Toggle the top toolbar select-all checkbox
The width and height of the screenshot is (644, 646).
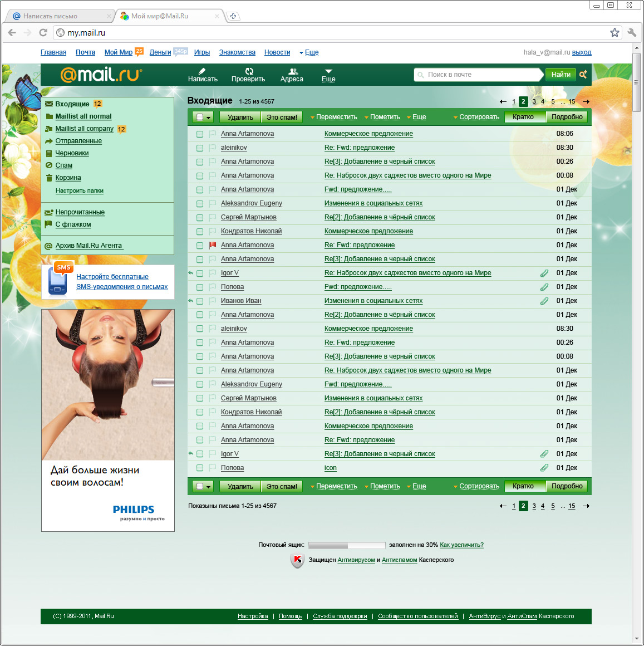tap(200, 117)
